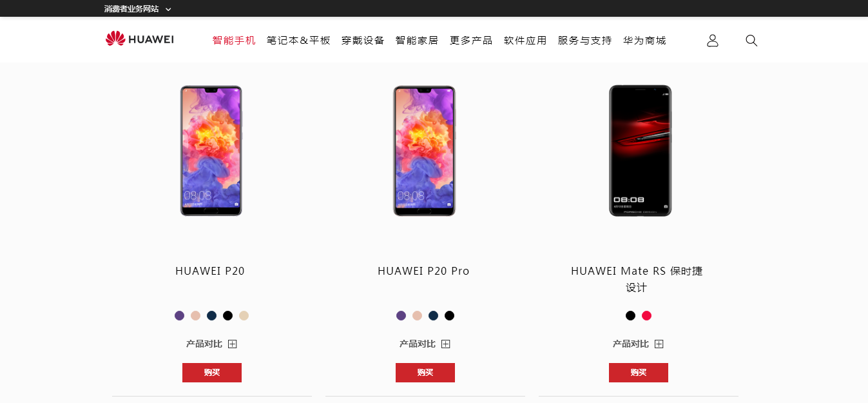Viewport: 868px width, 403px height.
Task: Open the 穿戴设备 menu
Action: (363, 40)
